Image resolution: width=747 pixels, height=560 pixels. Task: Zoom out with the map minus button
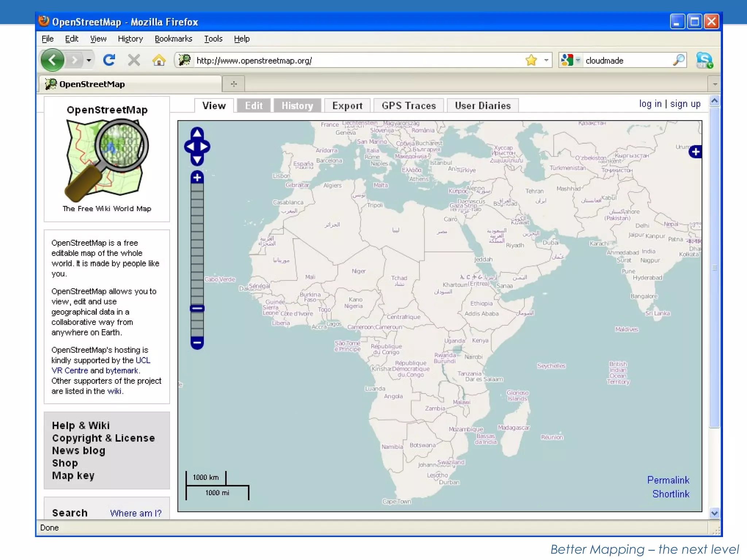[x=197, y=343]
